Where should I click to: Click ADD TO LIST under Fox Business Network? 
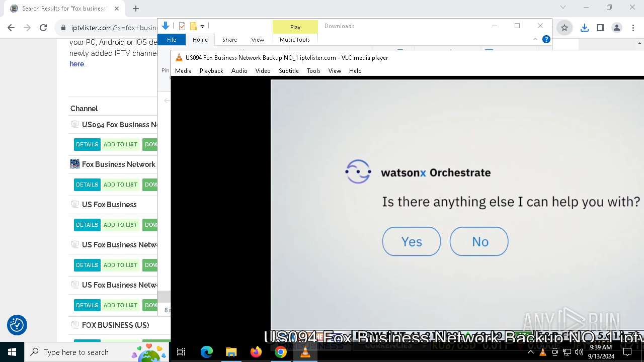click(x=120, y=185)
